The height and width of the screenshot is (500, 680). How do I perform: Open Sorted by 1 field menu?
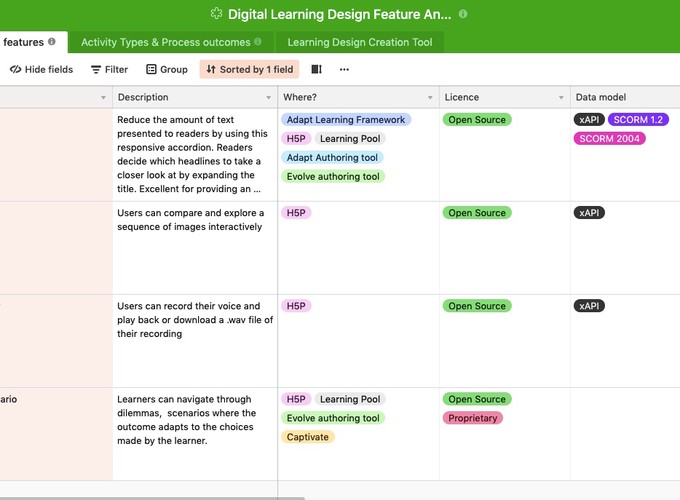pyautogui.click(x=249, y=69)
